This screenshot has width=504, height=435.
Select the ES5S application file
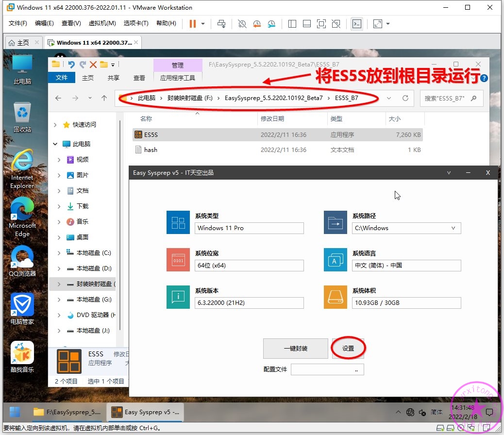(278, 134)
